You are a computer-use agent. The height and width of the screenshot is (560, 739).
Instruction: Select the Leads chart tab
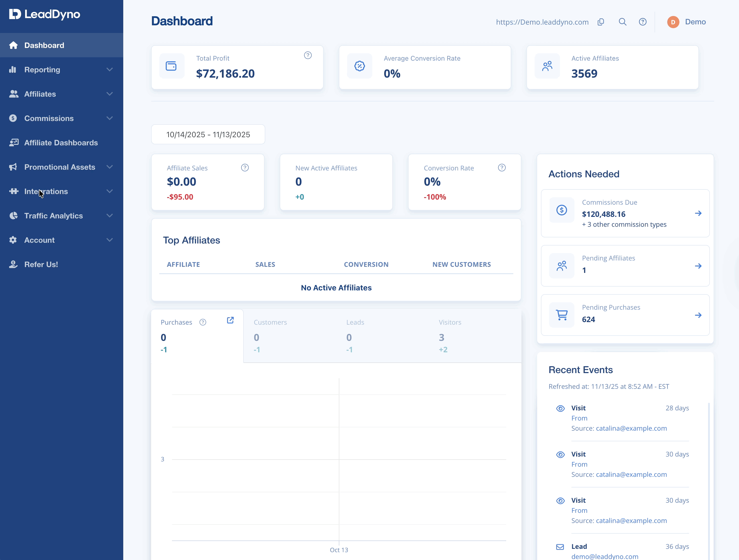coord(382,336)
